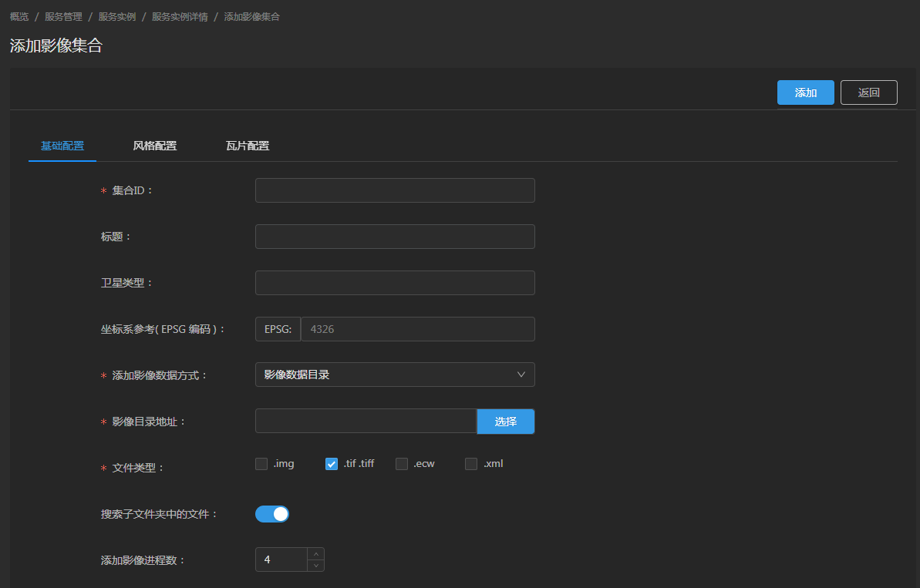Focus the EPSG 编码 input box
This screenshot has width=920, height=588.
tap(417, 329)
